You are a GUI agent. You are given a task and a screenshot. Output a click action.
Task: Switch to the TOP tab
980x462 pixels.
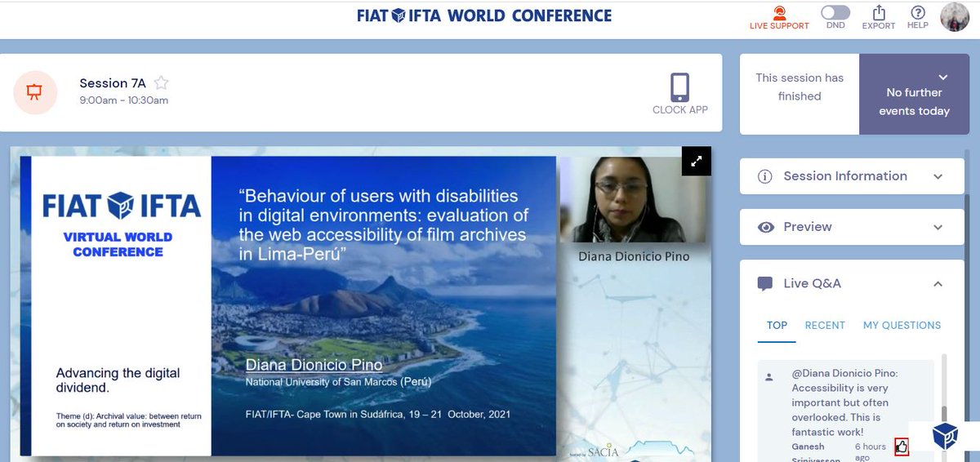(777, 325)
